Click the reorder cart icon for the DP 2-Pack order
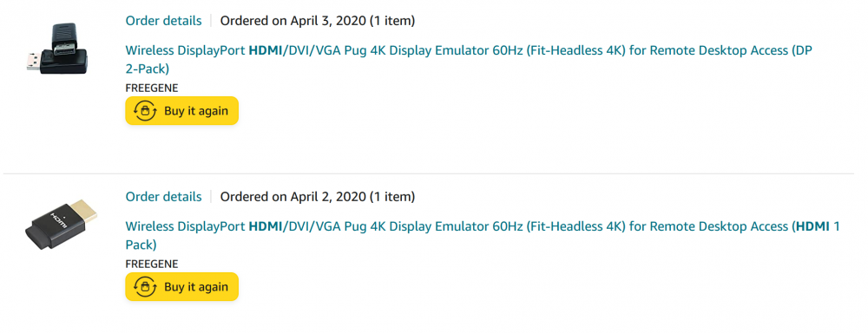 tap(145, 111)
